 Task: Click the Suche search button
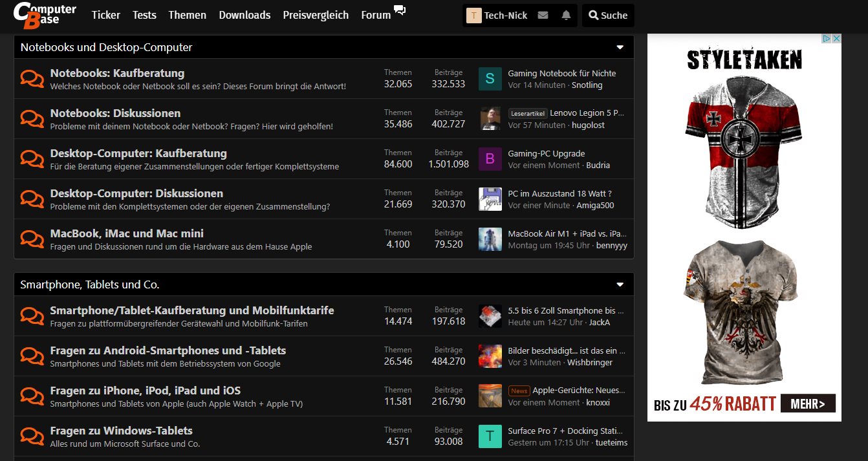pos(608,16)
